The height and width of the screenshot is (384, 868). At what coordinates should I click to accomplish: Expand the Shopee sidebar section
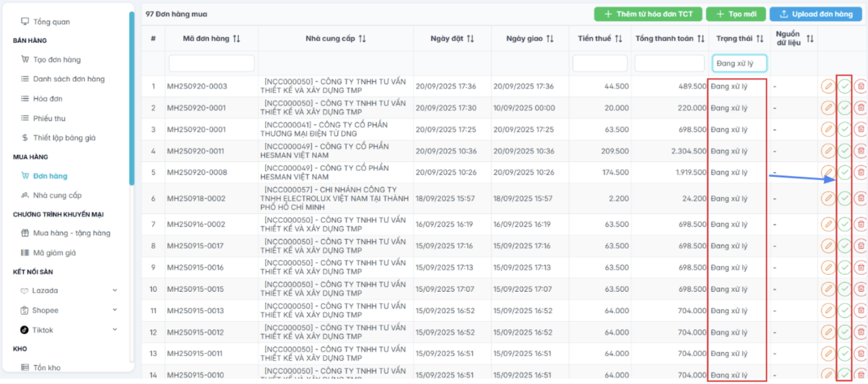(x=115, y=310)
